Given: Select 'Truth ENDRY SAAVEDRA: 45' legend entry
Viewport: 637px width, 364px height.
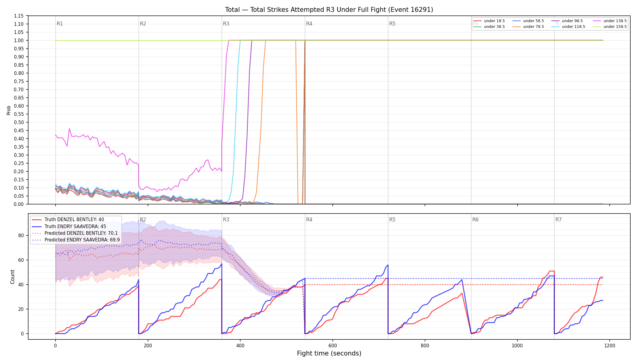Looking at the screenshot, I should click(x=75, y=226).
